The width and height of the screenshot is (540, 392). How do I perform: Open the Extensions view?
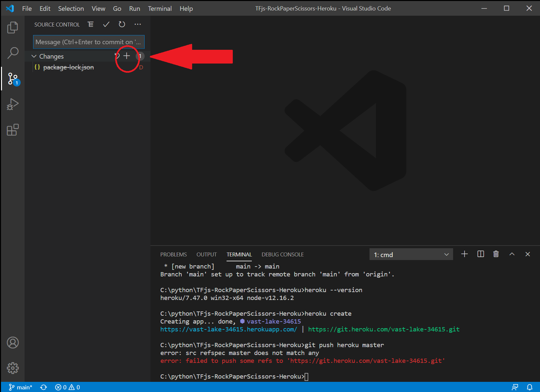click(x=12, y=130)
